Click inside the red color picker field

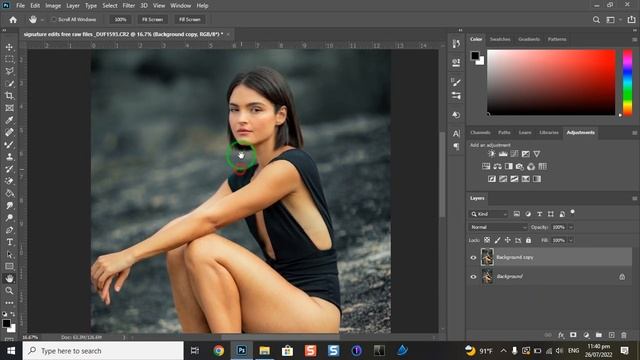551,82
